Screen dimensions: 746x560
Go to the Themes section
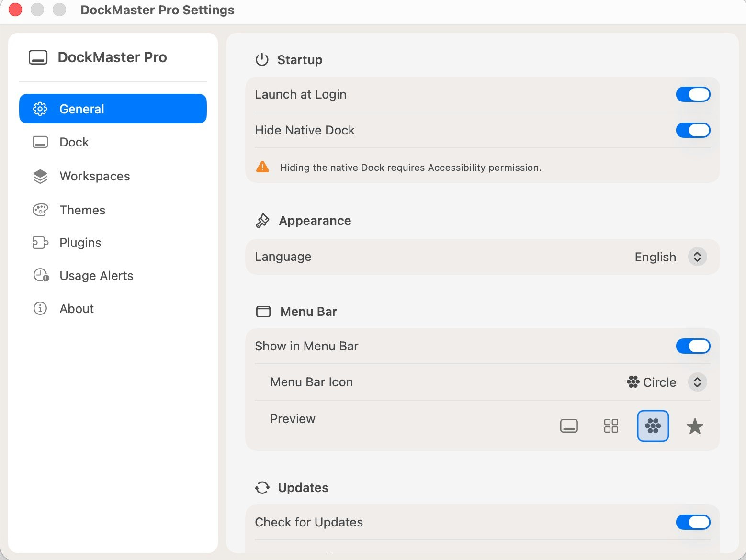coord(113,210)
